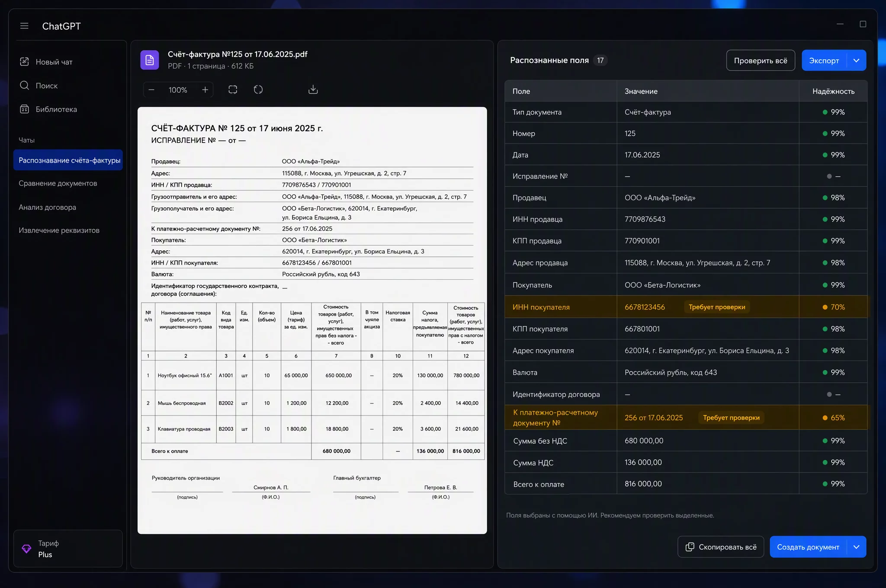Expand the Export dropdown arrow

point(857,61)
